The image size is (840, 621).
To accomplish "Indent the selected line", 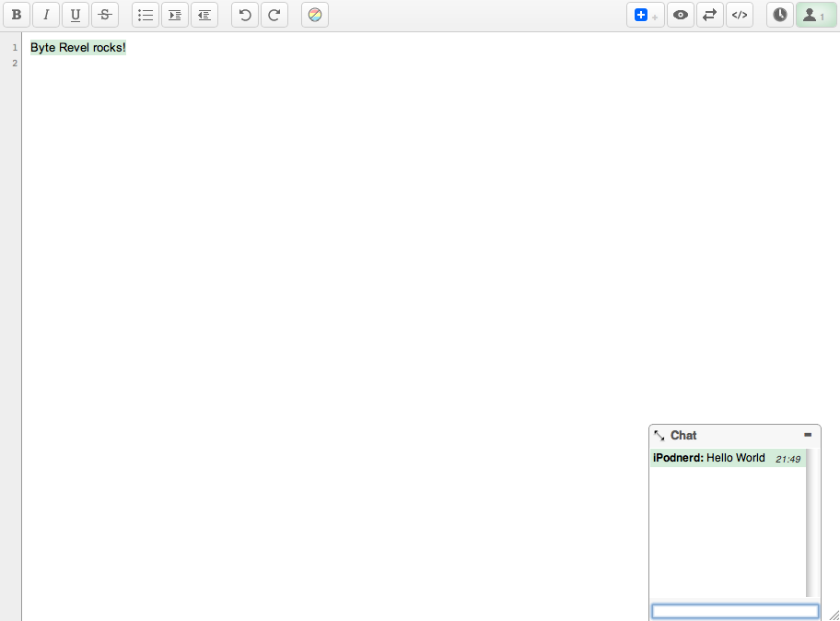I will [x=175, y=15].
